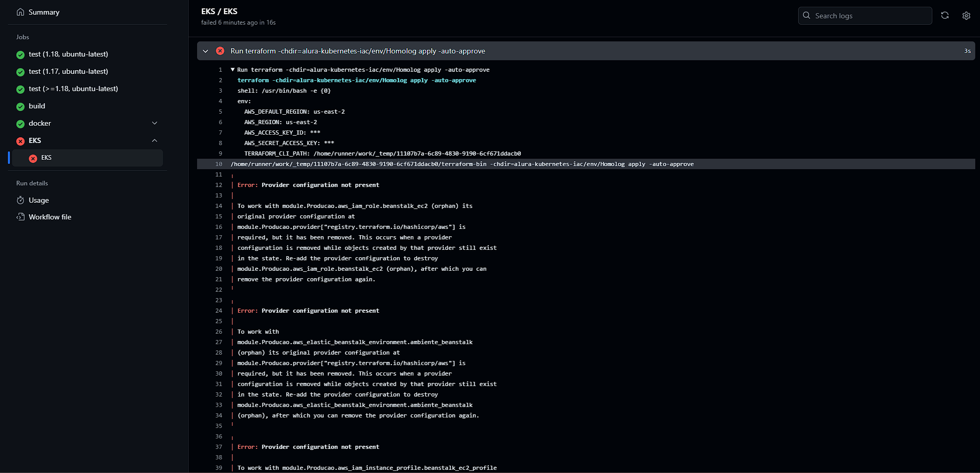Click the Usage stopwatch icon
The height and width of the screenshot is (473, 980).
20,200
